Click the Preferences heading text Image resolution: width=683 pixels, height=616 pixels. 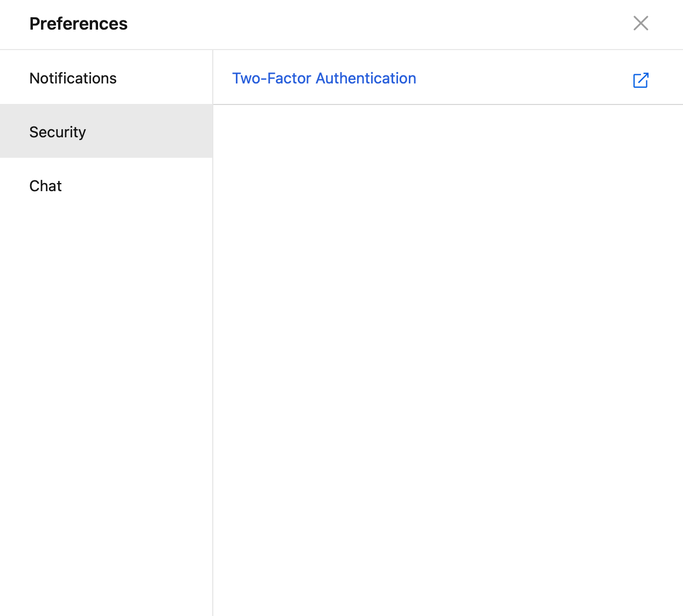[79, 24]
